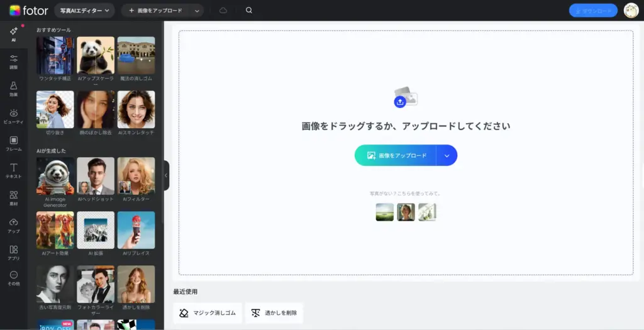644x330 pixels.
Task: Collapse the left tools panel
Action: (x=166, y=175)
